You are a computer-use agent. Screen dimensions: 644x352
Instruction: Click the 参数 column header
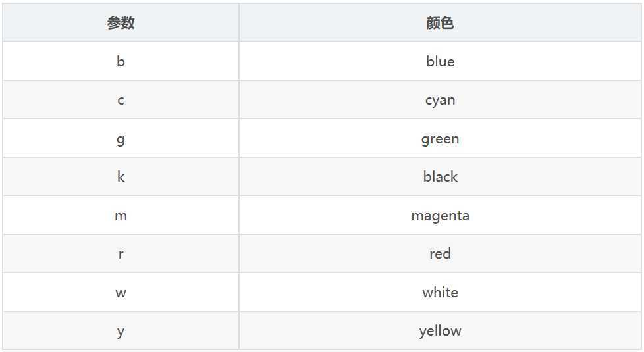point(121,22)
